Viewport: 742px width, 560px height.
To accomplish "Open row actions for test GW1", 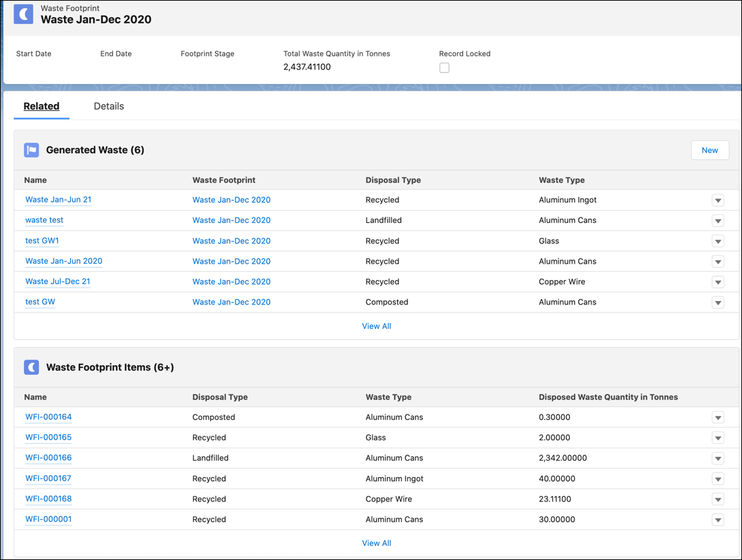I will click(718, 241).
